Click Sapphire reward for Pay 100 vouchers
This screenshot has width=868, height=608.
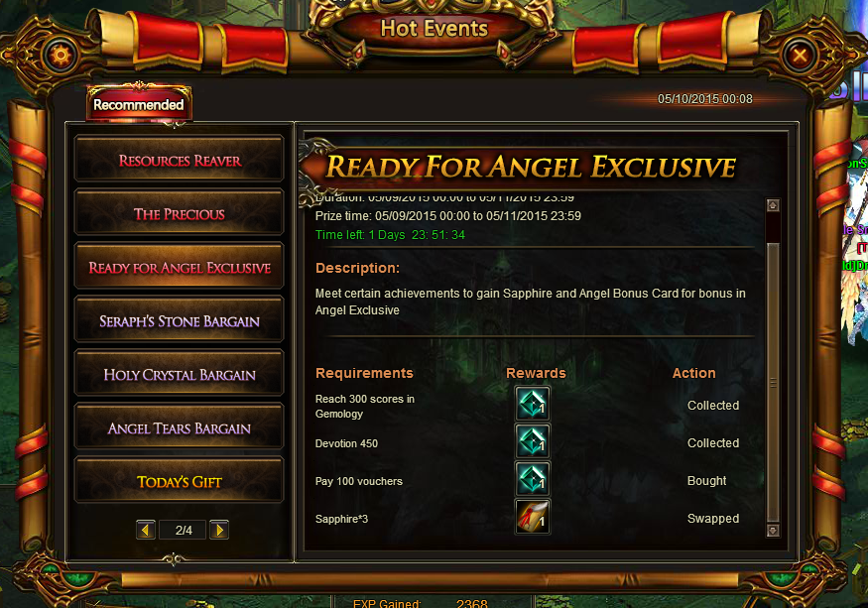pos(533,478)
